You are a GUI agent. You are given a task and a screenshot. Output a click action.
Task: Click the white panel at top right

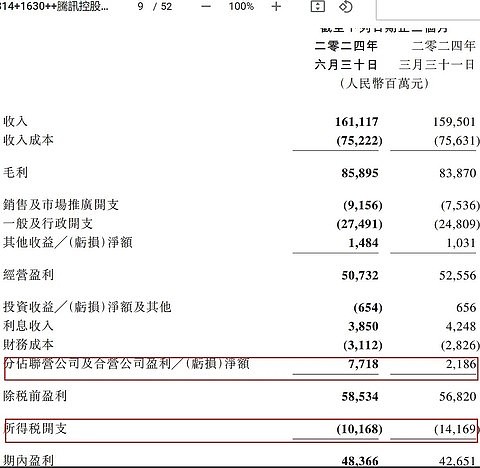428,9
